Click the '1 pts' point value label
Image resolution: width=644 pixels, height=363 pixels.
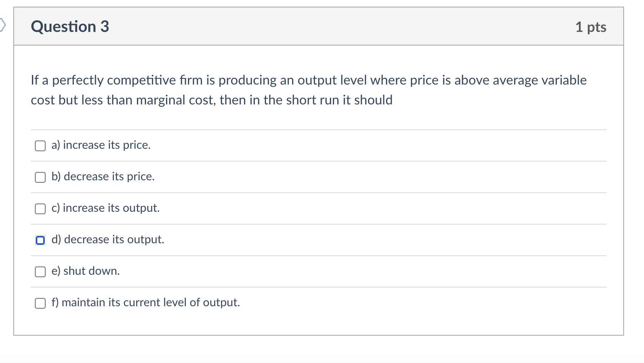(x=590, y=27)
